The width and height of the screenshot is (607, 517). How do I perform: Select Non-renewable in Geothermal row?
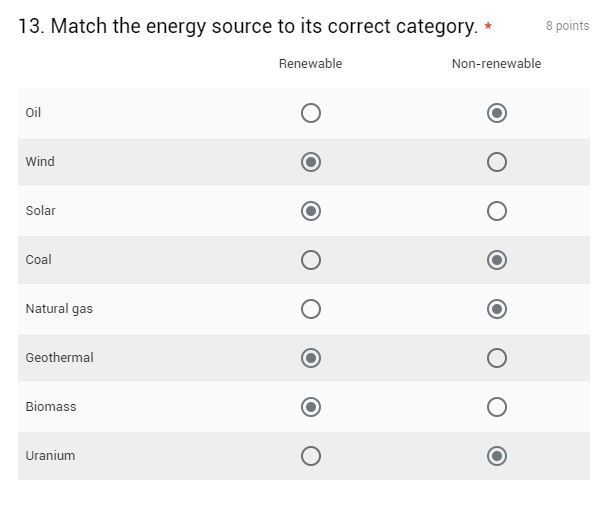pos(496,358)
